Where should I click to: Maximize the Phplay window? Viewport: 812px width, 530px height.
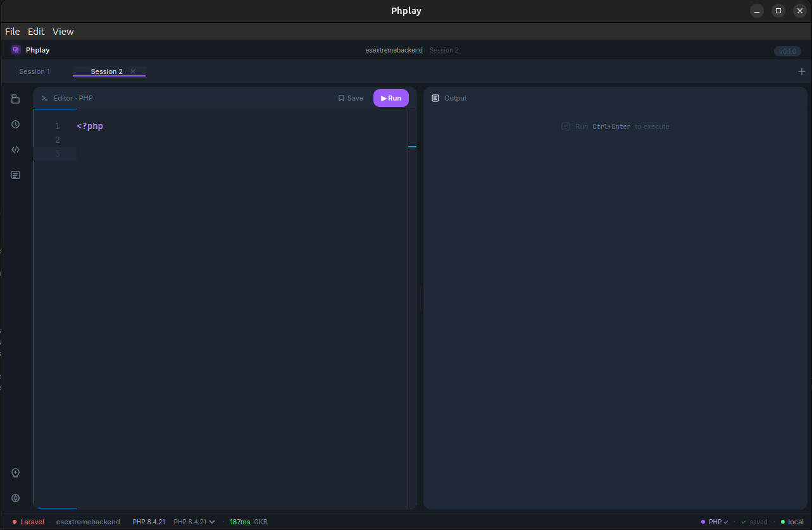pyautogui.click(x=778, y=11)
